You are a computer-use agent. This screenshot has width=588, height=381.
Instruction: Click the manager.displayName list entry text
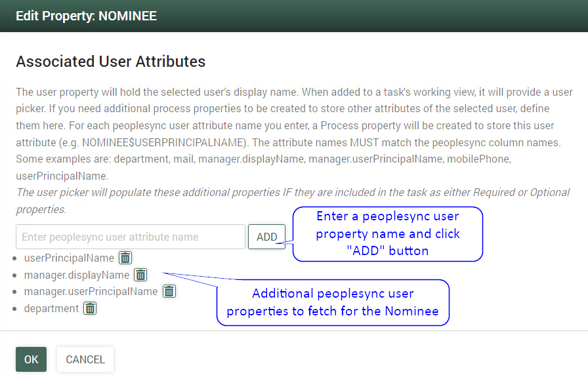coord(77,275)
